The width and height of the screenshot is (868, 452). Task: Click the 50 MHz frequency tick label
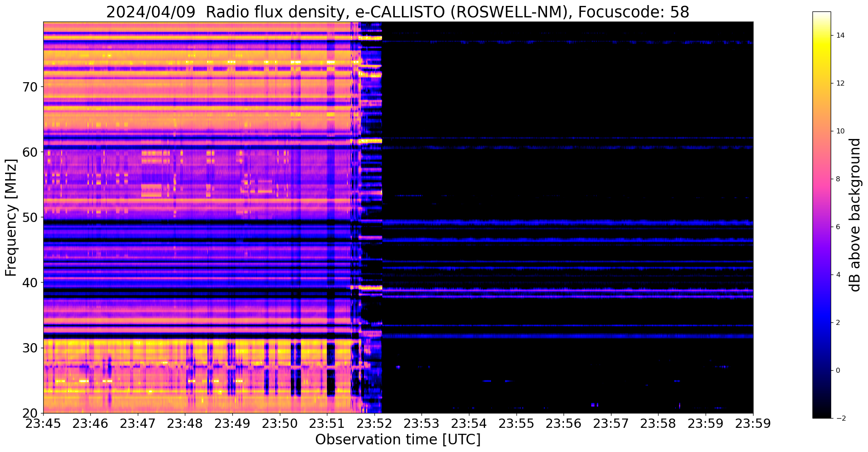coord(30,217)
